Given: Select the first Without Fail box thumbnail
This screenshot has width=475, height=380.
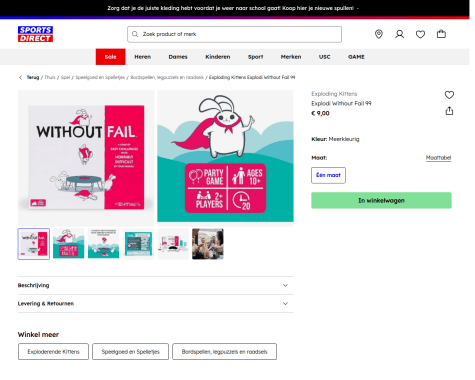Looking at the screenshot, I should pyautogui.click(x=34, y=244).
